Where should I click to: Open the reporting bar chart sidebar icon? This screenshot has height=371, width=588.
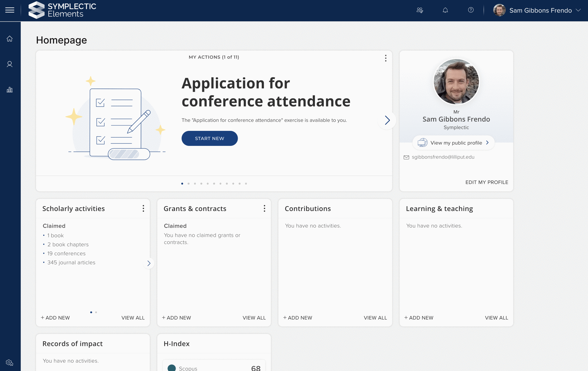10,89
